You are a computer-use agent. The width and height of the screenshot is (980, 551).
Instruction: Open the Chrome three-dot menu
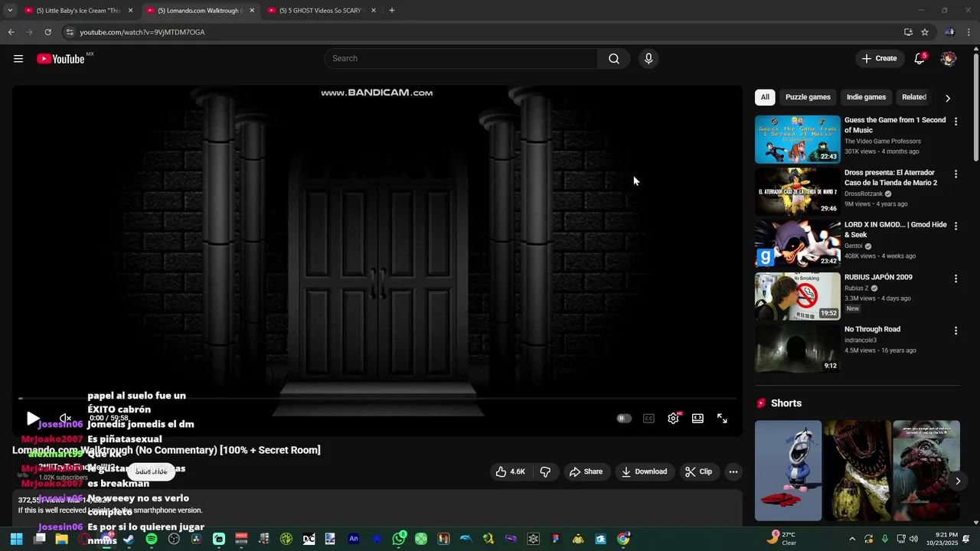pyautogui.click(x=969, y=32)
